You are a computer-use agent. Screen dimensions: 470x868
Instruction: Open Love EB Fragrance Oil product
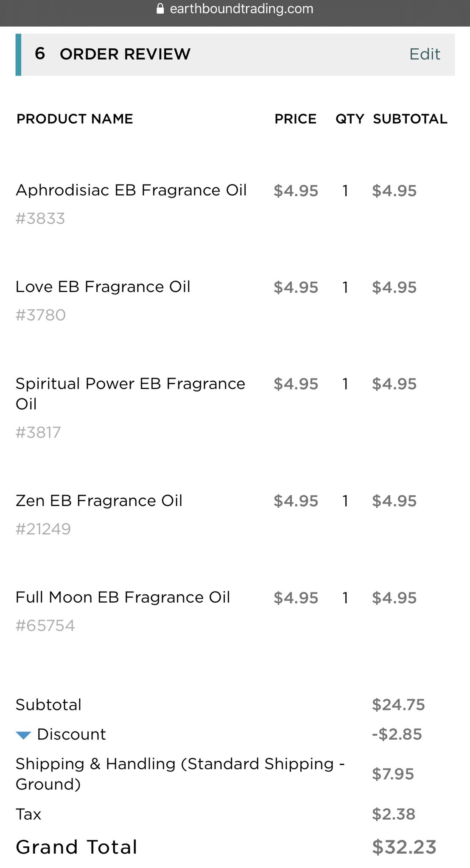click(103, 287)
